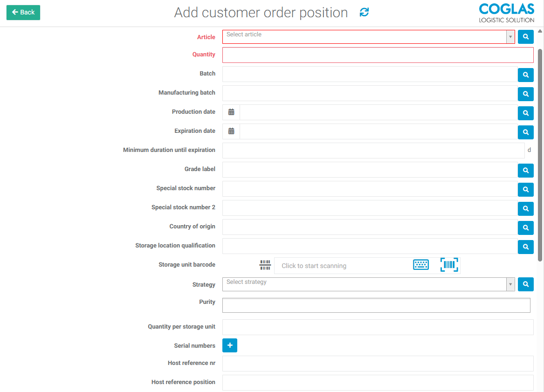The width and height of the screenshot is (544, 392).
Task: Click the Grade label search button
Action: [x=525, y=170]
